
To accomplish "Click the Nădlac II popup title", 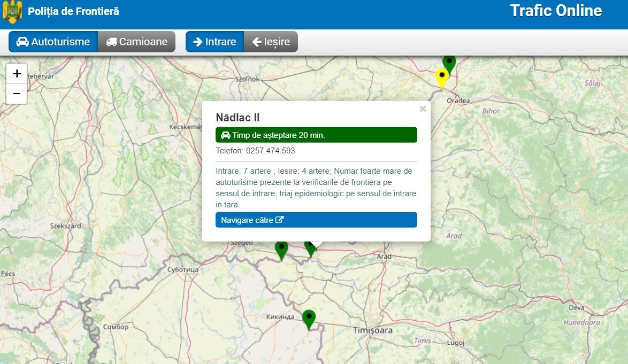I will pos(238,118).
